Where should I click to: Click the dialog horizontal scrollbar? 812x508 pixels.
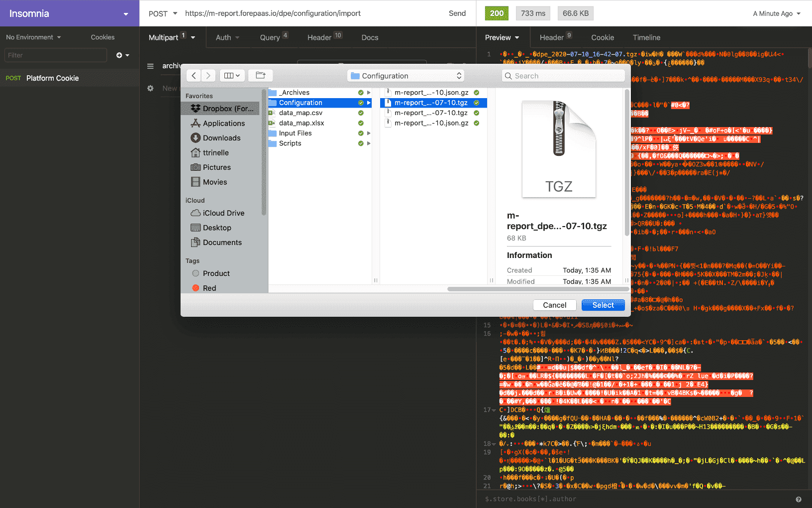click(x=537, y=289)
